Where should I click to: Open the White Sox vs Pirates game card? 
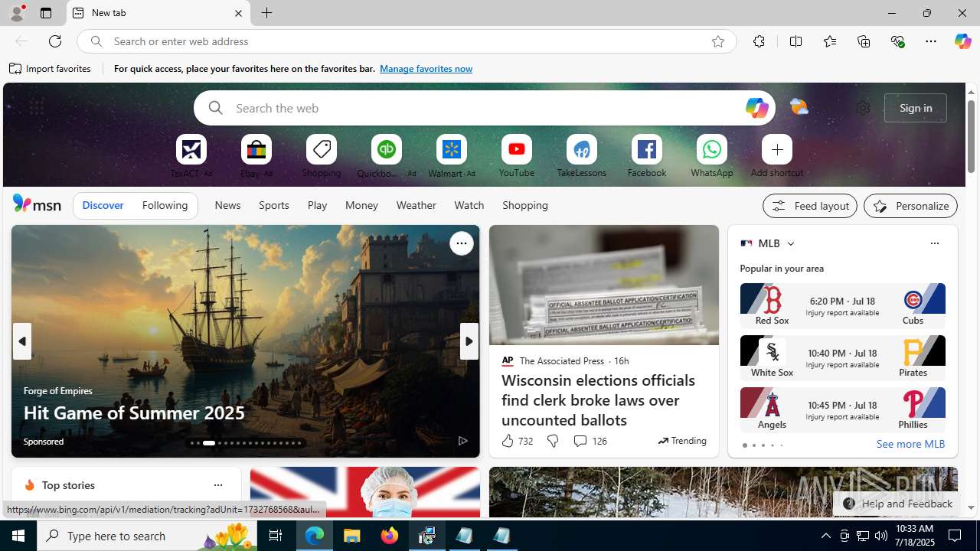point(842,357)
